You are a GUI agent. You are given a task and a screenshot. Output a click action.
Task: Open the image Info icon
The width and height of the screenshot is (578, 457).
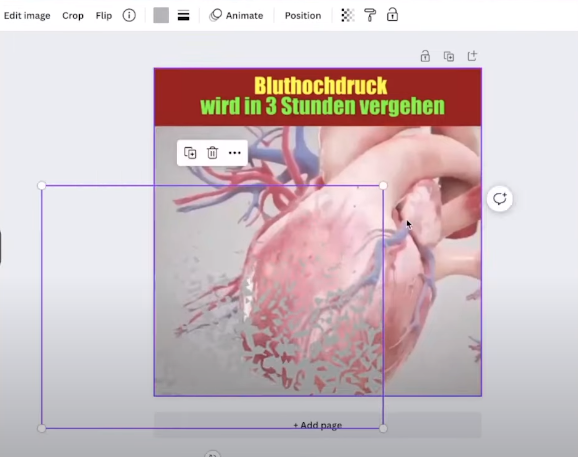129,15
